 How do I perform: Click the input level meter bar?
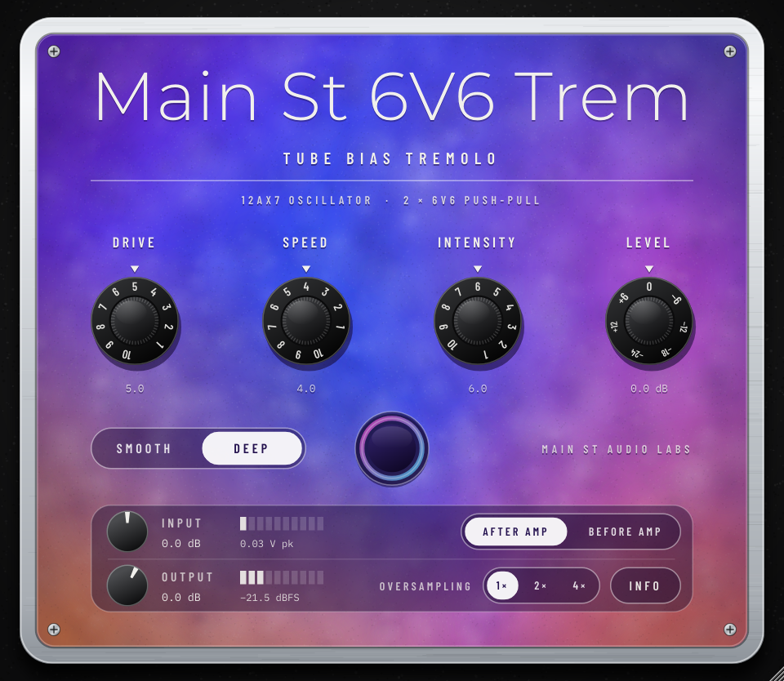pyautogui.click(x=282, y=523)
